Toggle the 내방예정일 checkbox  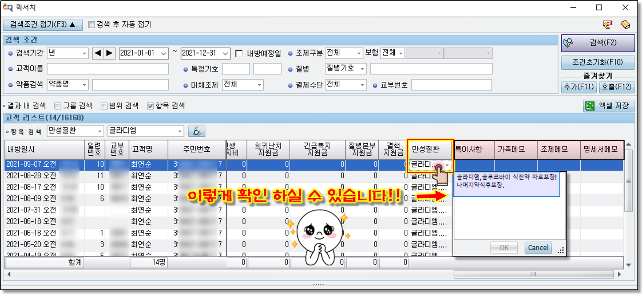[x=239, y=53]
